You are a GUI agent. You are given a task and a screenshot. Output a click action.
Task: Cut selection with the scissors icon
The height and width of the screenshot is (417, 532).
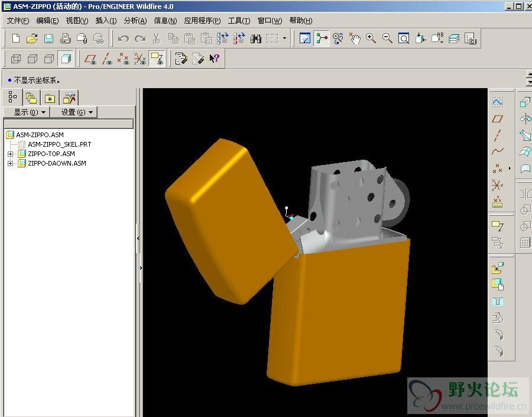coord(157,38)
